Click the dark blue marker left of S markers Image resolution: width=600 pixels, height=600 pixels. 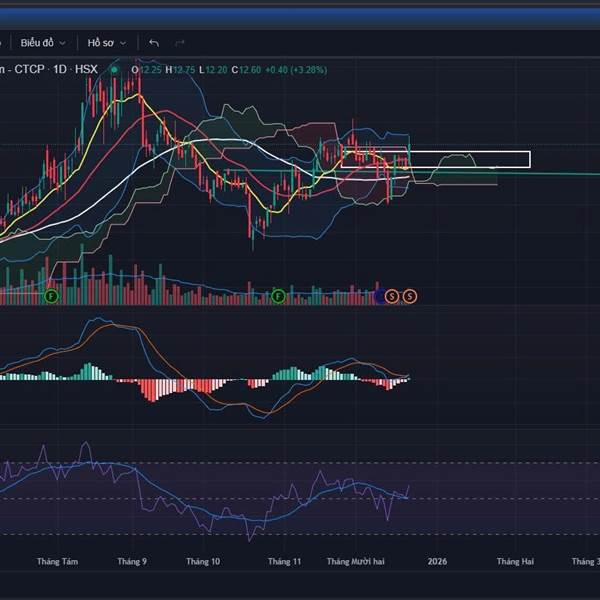379,296
